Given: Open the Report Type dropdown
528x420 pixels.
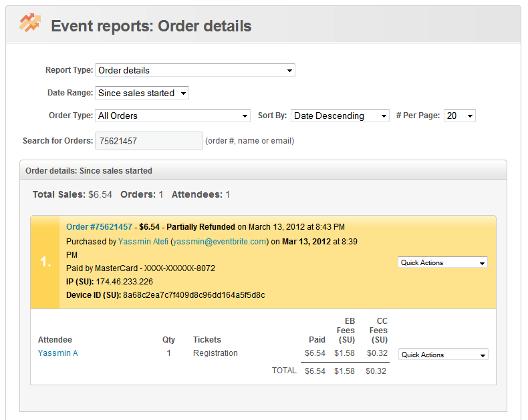Looking at the screenshot, I should (195, 70).
